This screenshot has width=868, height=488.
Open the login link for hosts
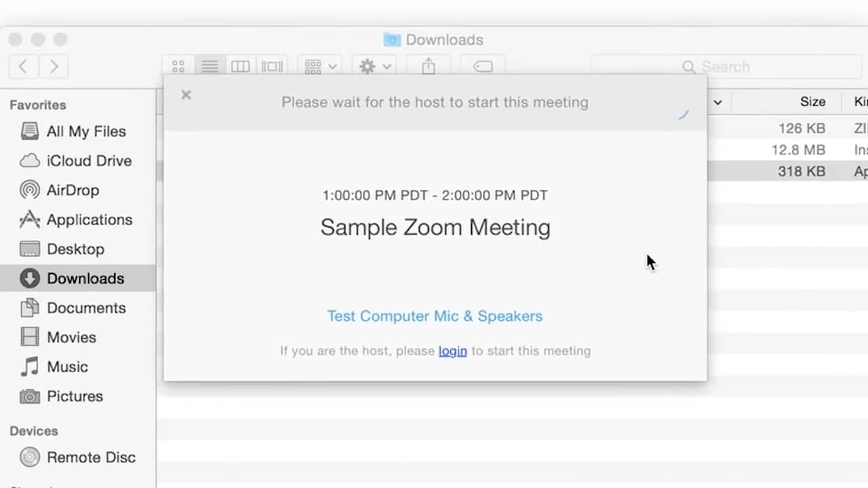(x=452, y=351)
